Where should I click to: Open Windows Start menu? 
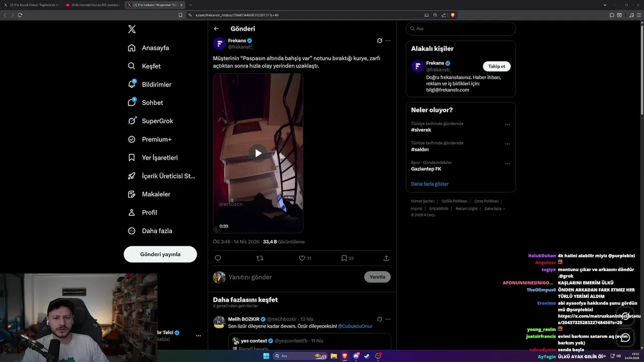(266, 356)
